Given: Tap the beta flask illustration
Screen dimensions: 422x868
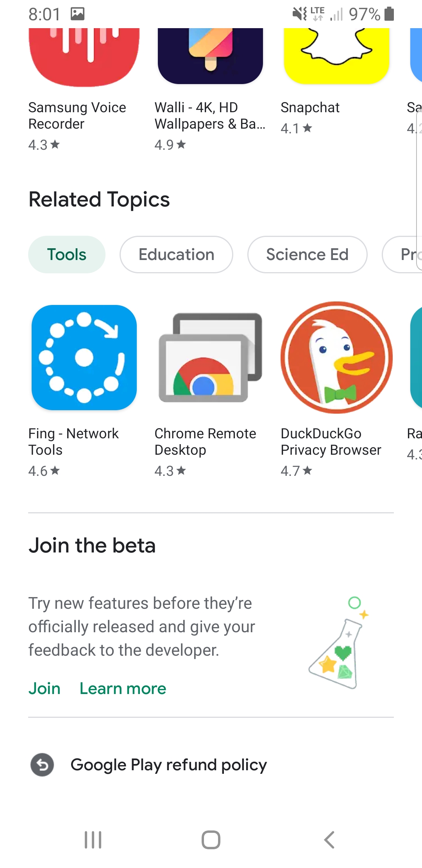Looking at the screenshot, I should coord(339,642).
